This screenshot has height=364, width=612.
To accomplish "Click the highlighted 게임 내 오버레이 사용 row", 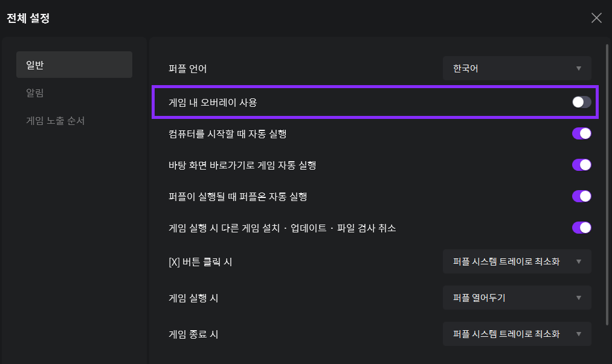I will [x=375, y=102].
